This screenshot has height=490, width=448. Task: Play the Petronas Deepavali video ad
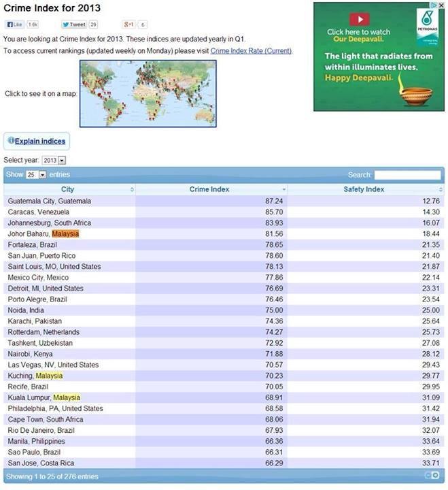359,20
